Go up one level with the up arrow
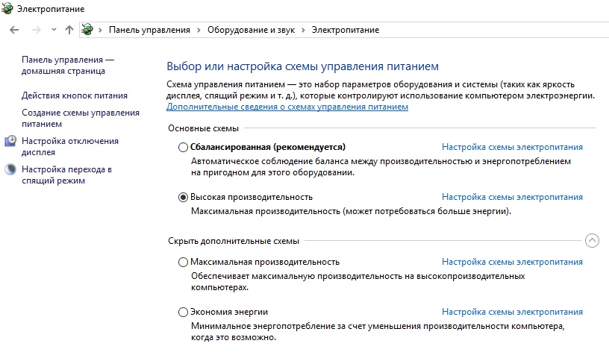This screenshot has height=364, width=609. (x=69, y=30)
